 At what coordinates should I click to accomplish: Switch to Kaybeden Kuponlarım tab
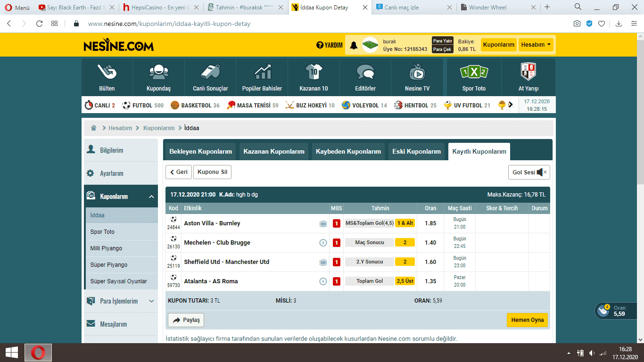coord(348,151)
